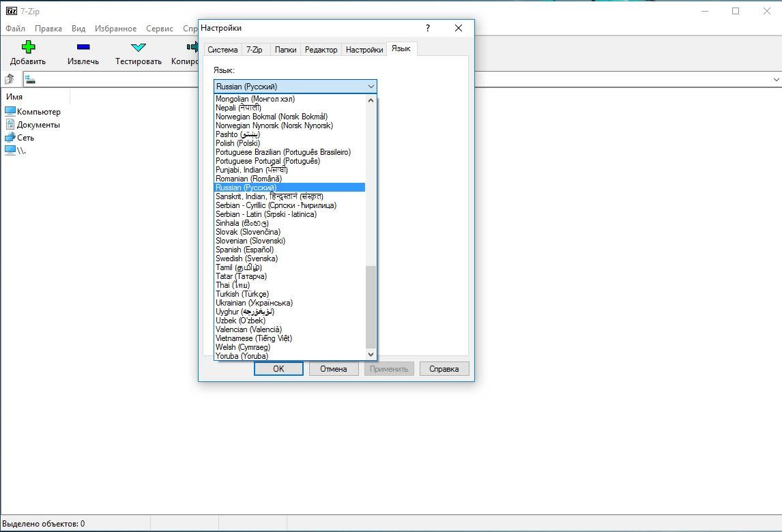Select Portuguese Portugal (Português)
Viewport: 782px width, 532px height.
coord(289,161)
